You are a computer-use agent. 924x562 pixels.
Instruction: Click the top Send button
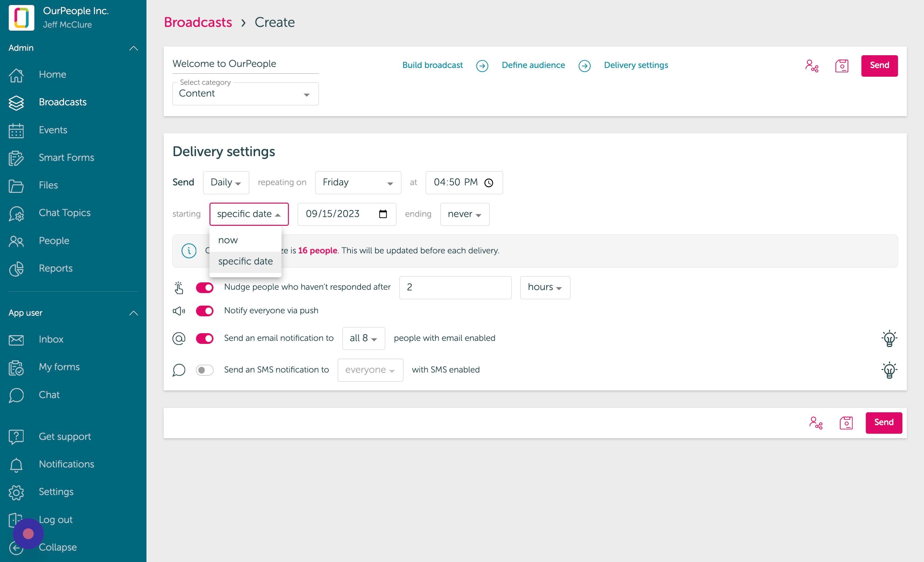click(879, 66)
